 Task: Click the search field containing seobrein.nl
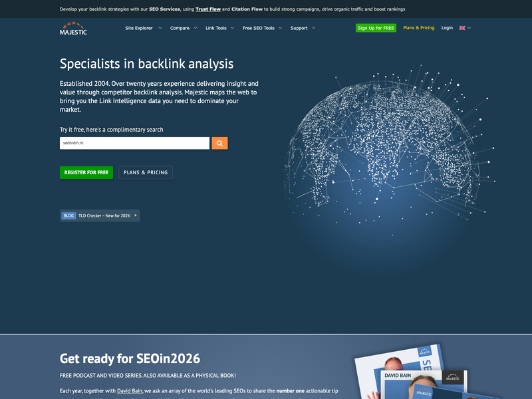pyautogui.click(x=133, y=143)
